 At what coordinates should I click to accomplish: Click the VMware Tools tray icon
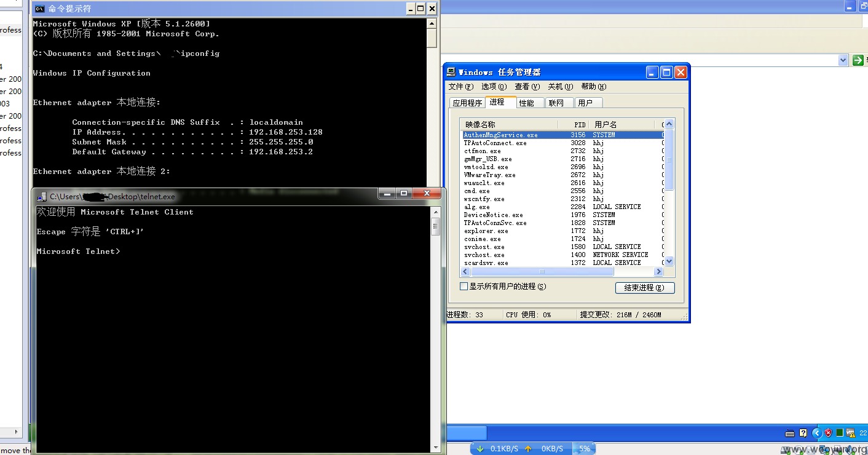coord(851,433)
